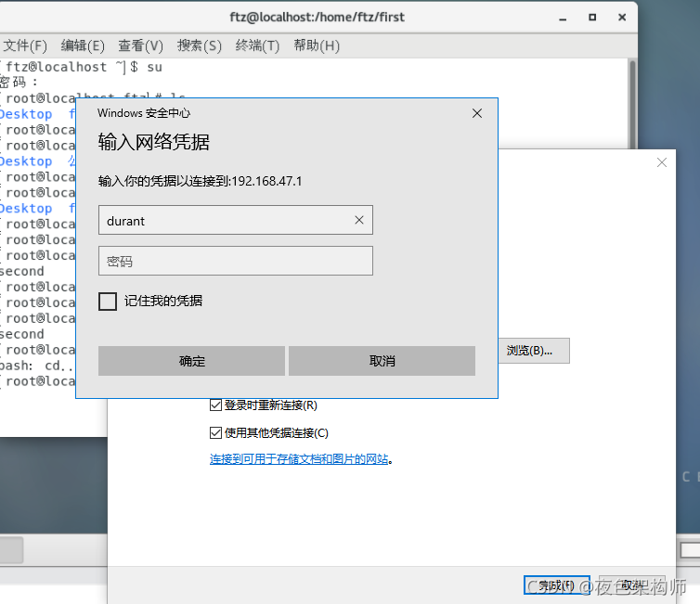Screen dimensions: 700x604
Task: Click the 192.168.47.1 address text
Action: tap(266, 181)
